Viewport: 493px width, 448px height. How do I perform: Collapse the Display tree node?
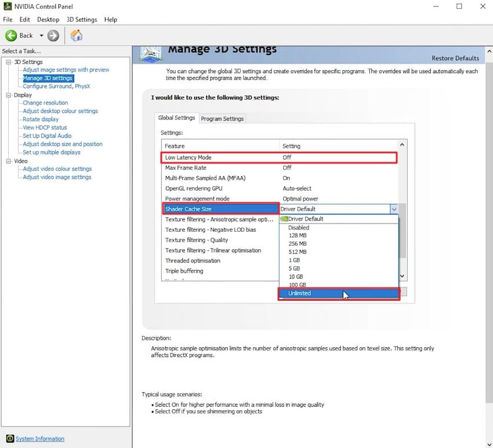click(x=9, y=95)
